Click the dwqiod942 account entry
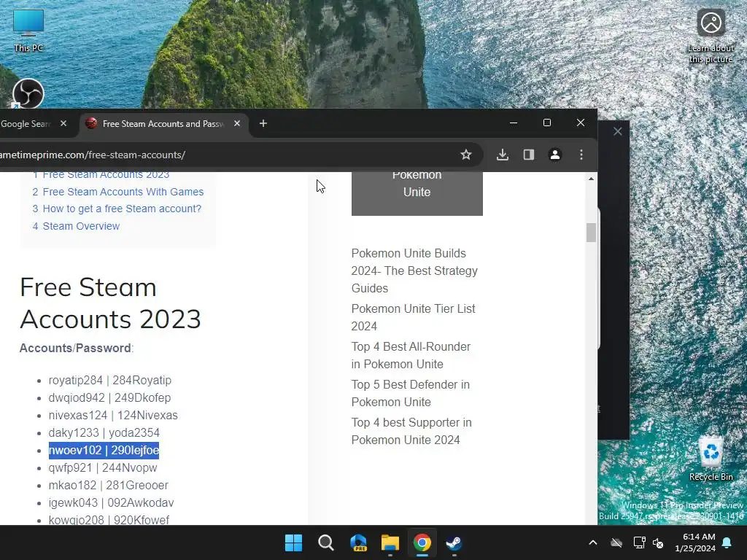747x560 pixels. click(109, 397)
